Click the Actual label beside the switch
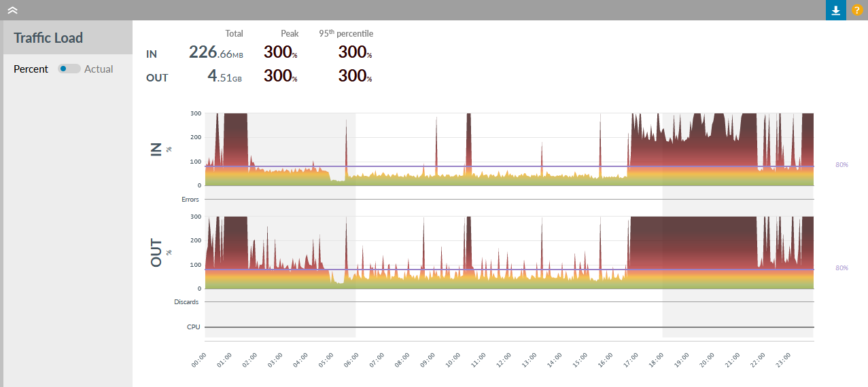868x387 pixels. [99, 69]
